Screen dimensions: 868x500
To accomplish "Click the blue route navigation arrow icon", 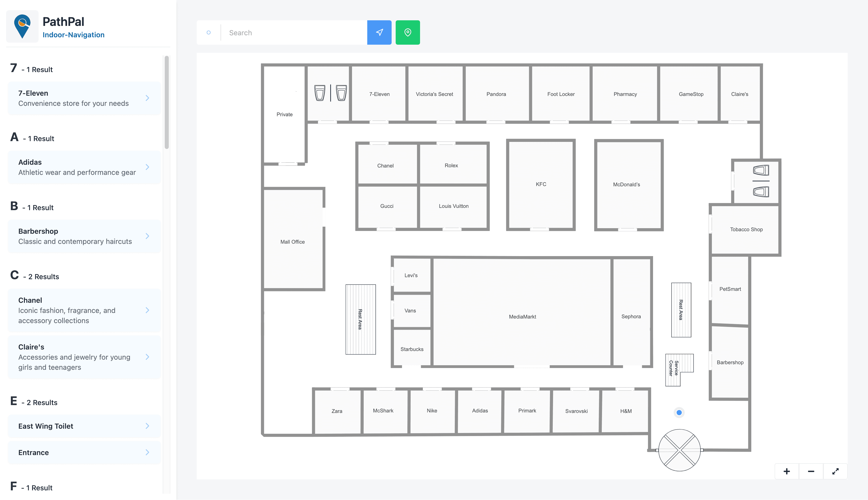I will pos(379,32).
